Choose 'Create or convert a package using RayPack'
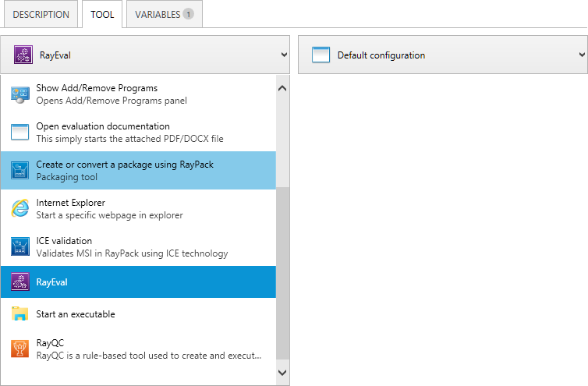 pyautogui.click(x=125, y=170)
